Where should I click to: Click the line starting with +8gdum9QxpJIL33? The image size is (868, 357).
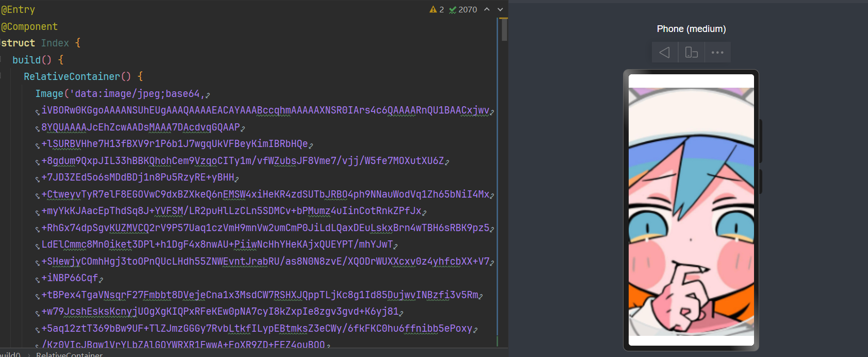pos(242,160)
